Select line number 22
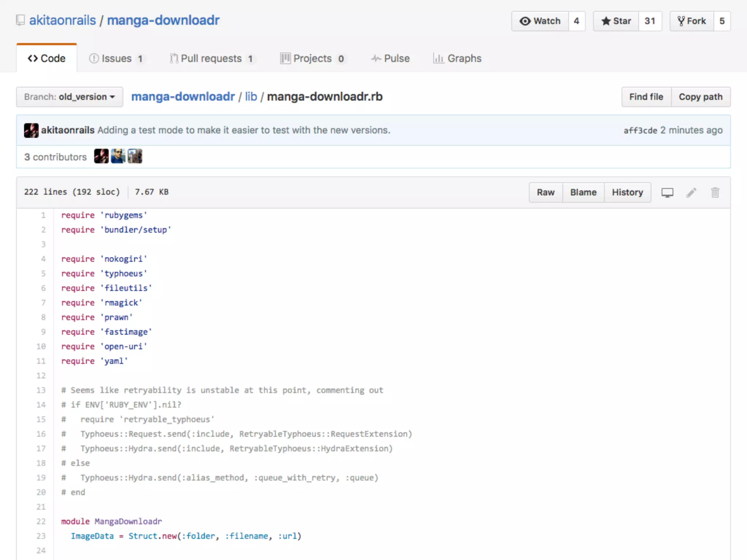The height and width of the screenshot is (560, 747). pyautogui.click(x=41, y=521)
